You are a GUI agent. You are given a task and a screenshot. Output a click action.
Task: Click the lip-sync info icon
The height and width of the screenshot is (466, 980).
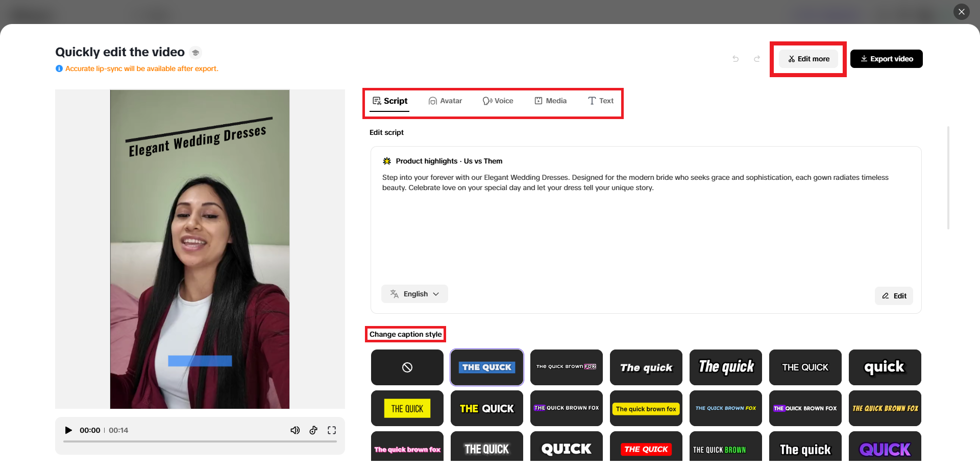click(59, 68)
